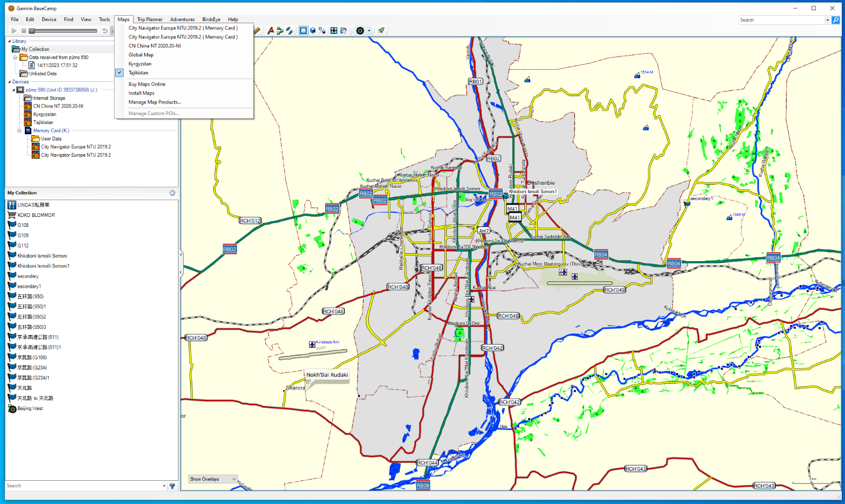Click the My Collection gear options icon

172,193
